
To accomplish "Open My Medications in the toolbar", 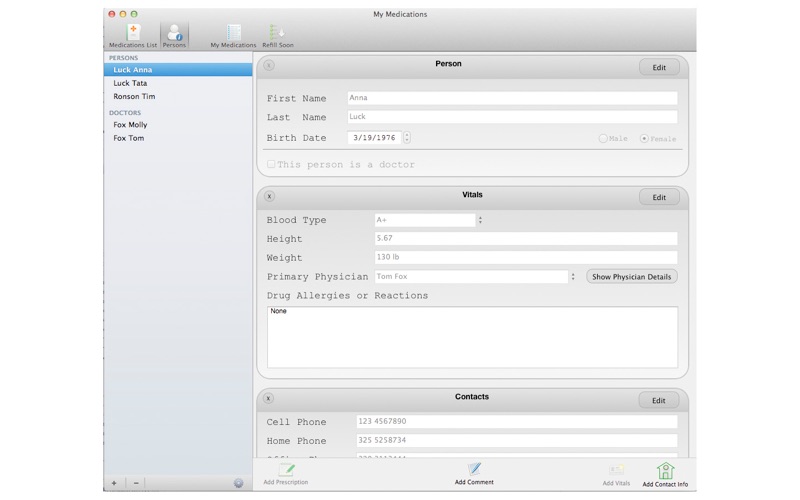I will 233,34.
